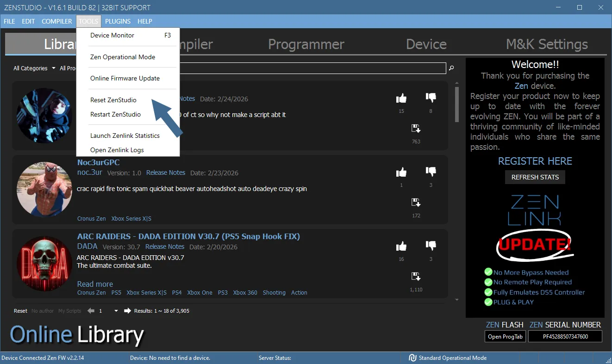Thumbs up the ARC RAIDERS DADA EDITION script
This screenshot has height=364, width=612.
[x=401, y=247]
